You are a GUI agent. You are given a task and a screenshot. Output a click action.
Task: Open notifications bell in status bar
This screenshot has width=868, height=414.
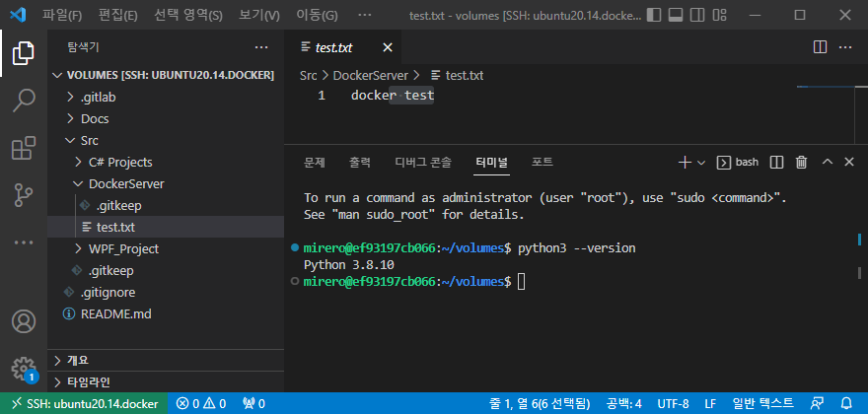[x=846, y=403]
